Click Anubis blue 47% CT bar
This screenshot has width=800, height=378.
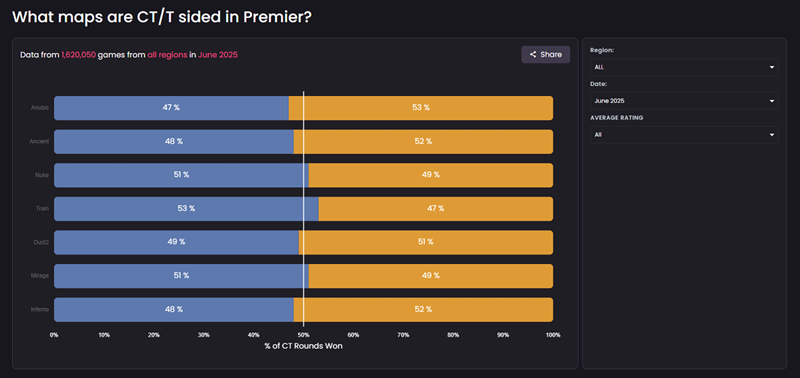coord(171,108)
